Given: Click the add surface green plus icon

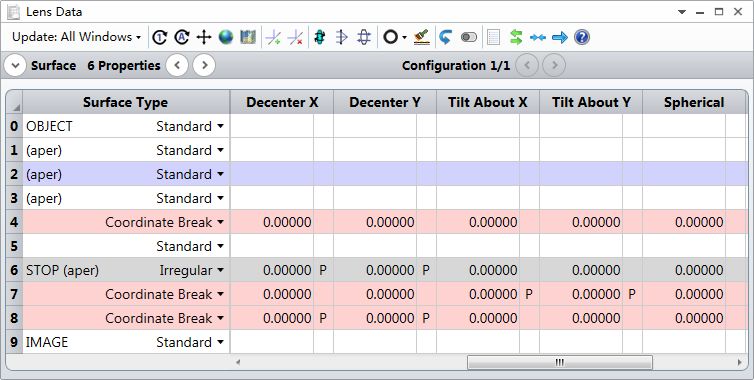Looking at the screenshot, I should 273,37.
